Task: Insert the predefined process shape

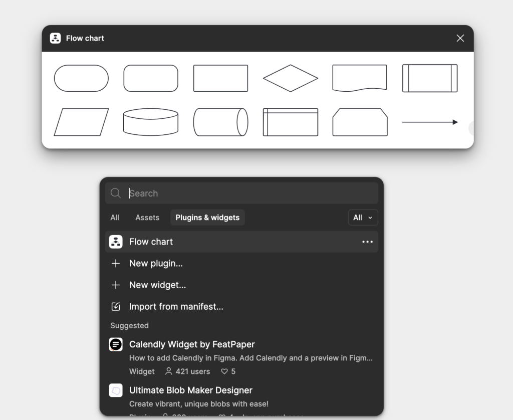Action: 430,78
